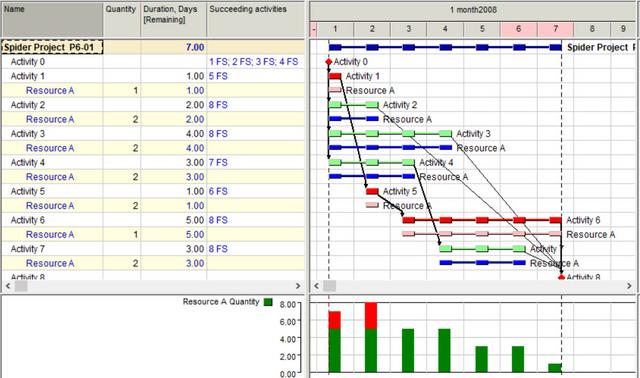The image size is (640, 378).
Task: Click day 1 in the timeline header
Action: [x=335, y=29]
